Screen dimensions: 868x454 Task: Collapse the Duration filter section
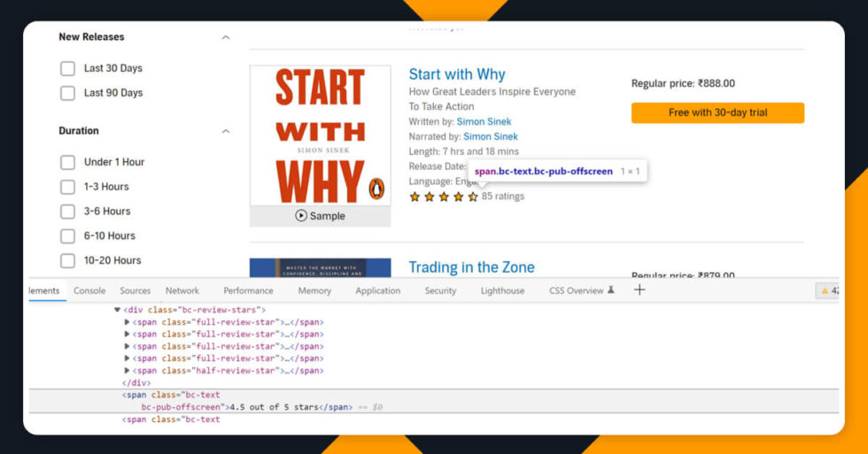[225, 132]
